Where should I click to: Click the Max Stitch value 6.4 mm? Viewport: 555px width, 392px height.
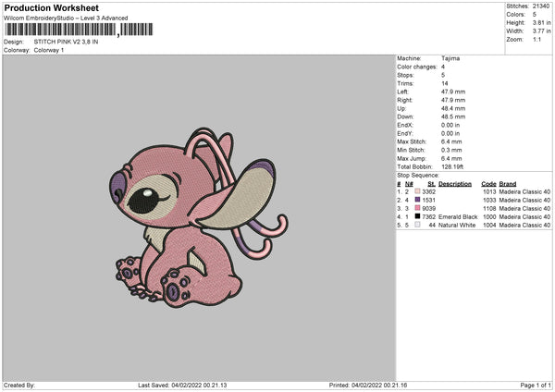[x=451, y=141]
